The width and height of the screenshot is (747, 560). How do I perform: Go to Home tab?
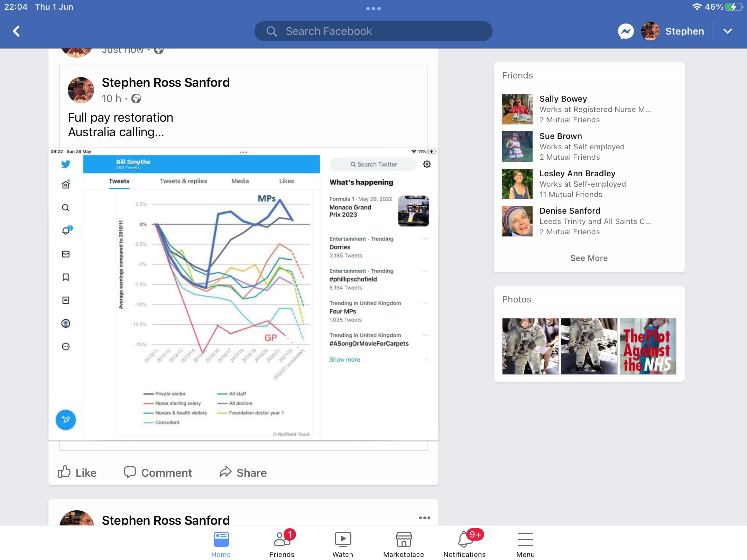pyautogui.click(x=221, y=544)
